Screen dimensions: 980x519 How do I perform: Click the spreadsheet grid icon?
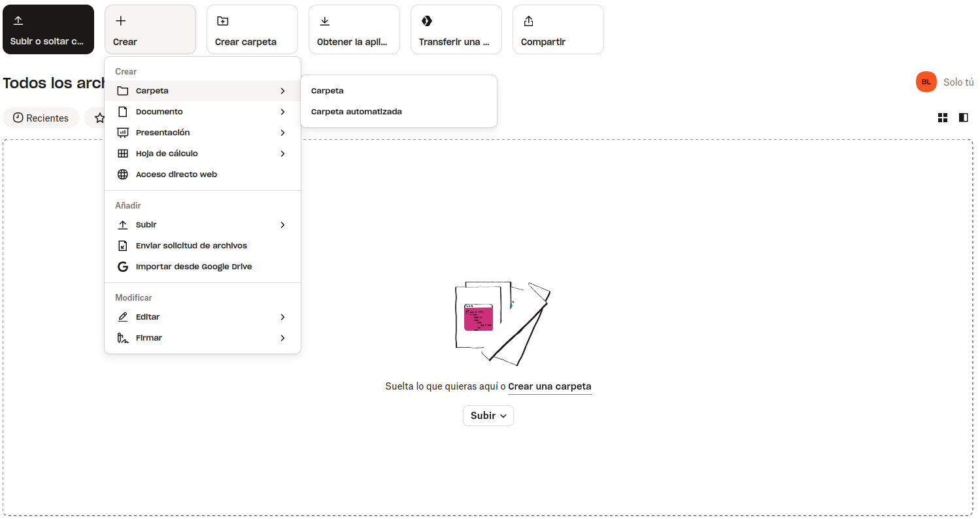pyautogui.click(x=122, y=154)
